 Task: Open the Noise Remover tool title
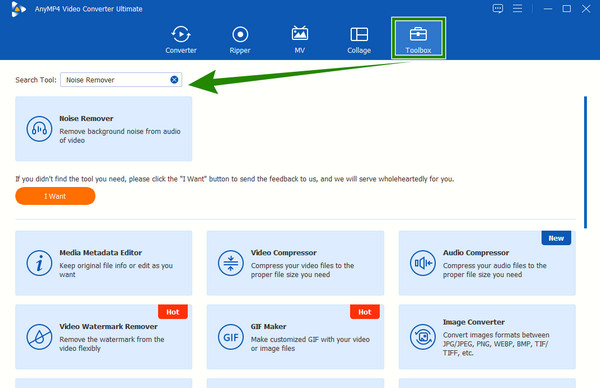tap(86, 119)
